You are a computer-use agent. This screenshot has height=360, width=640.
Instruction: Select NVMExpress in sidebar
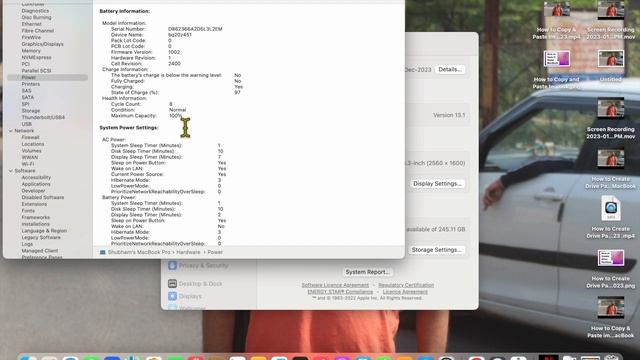[36, 58]
